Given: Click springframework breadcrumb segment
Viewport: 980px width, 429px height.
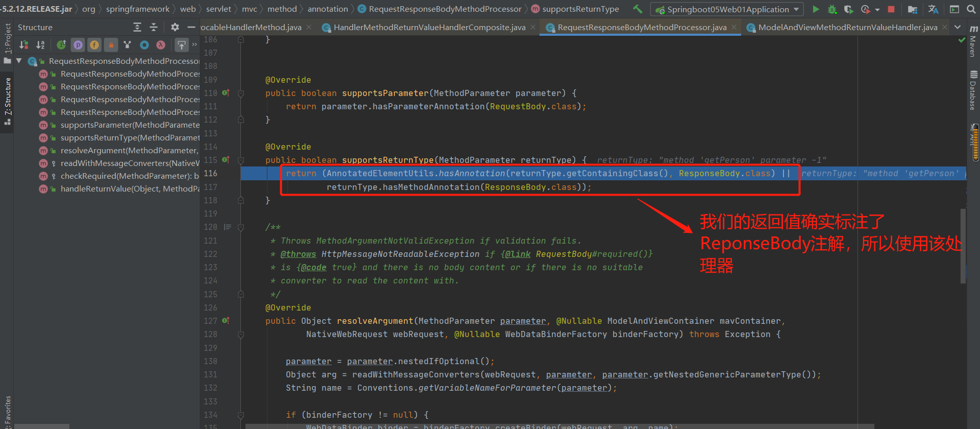Looking at the screenshot, I should point(138,9).
